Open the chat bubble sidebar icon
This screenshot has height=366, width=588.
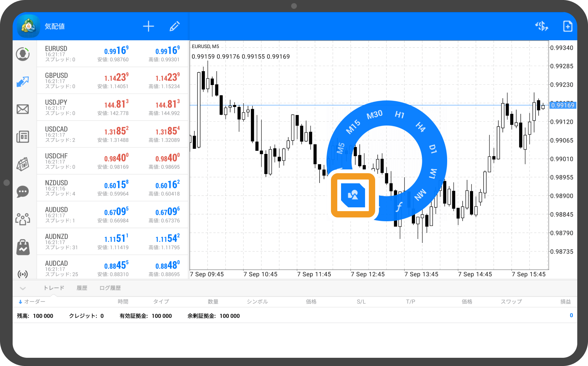point(23,192)
